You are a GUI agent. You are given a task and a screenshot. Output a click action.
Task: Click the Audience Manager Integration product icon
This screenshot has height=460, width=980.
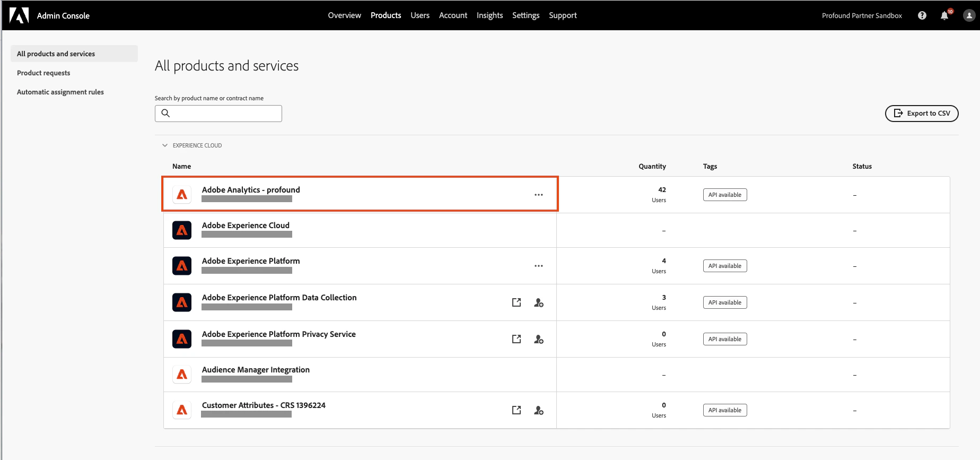[182, 375]
